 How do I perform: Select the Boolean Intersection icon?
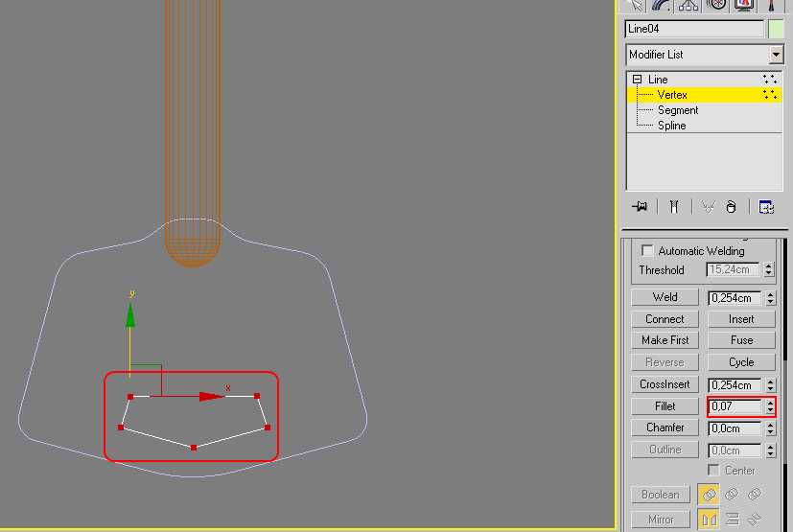click(x=755, y=494)
